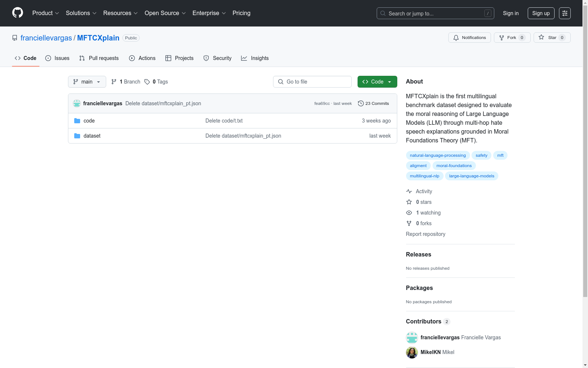Click the Notifications bell button

pyautogui.click(x=470, y=38)
